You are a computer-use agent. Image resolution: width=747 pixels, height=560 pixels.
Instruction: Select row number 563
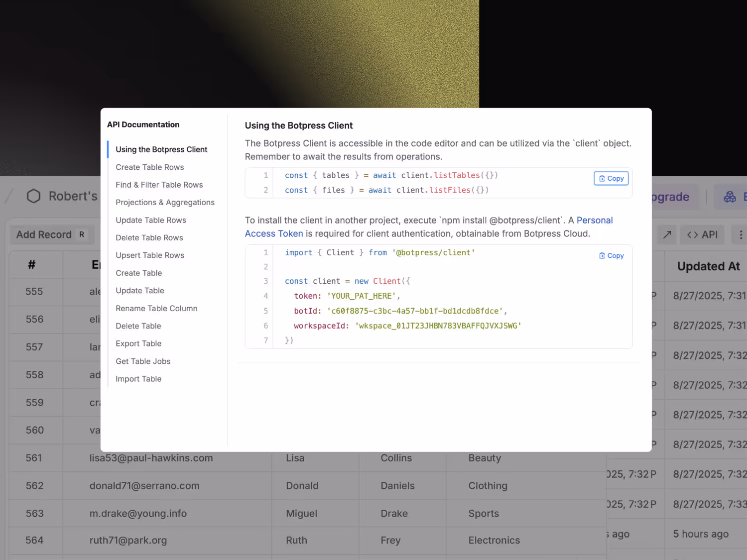(x=35, y=513)
